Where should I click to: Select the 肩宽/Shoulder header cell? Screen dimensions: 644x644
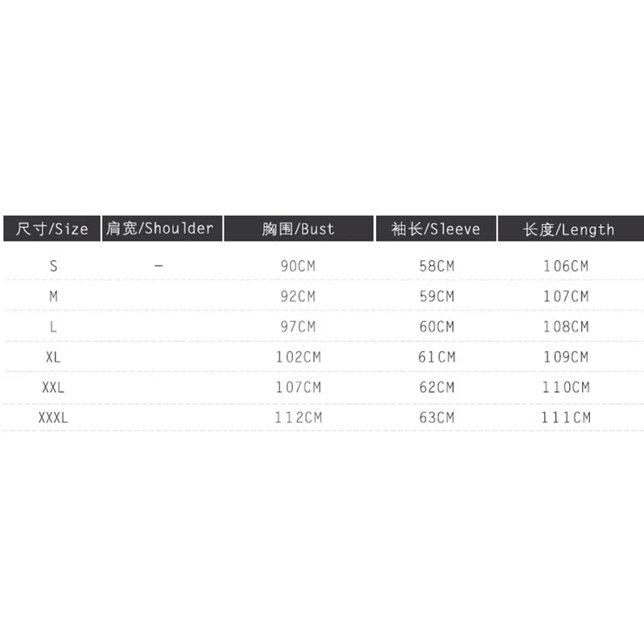160,228
